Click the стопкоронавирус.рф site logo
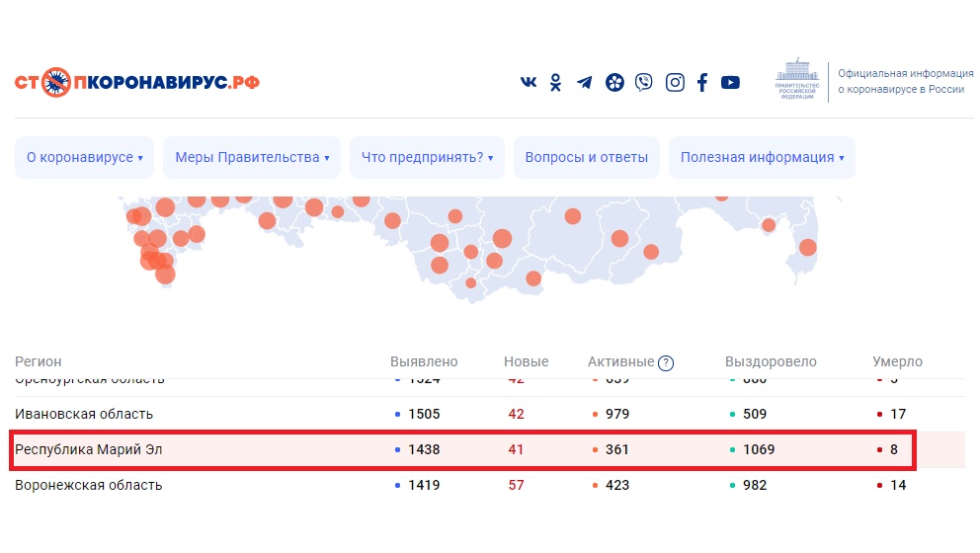 pyautogui.click(x=137, y=83)
